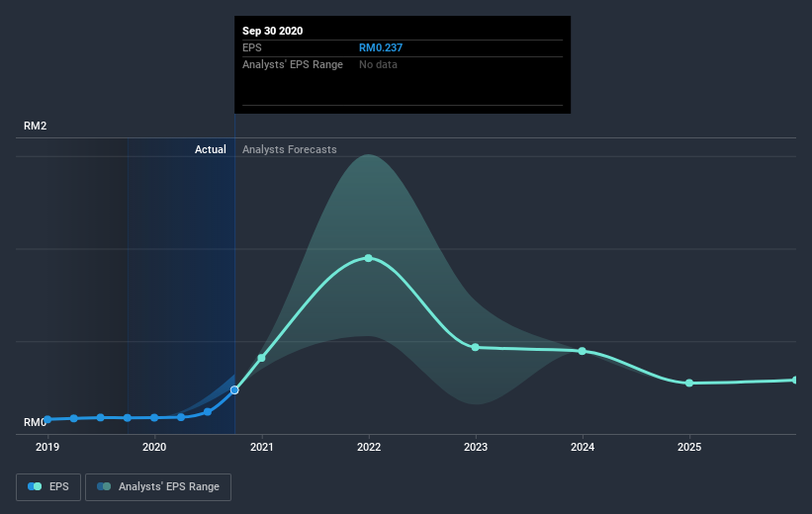Image resolution: width=812 pixels, height=514 pixels.
Task: Select the 2021 forecast EPS point
Action: point(261,358)
